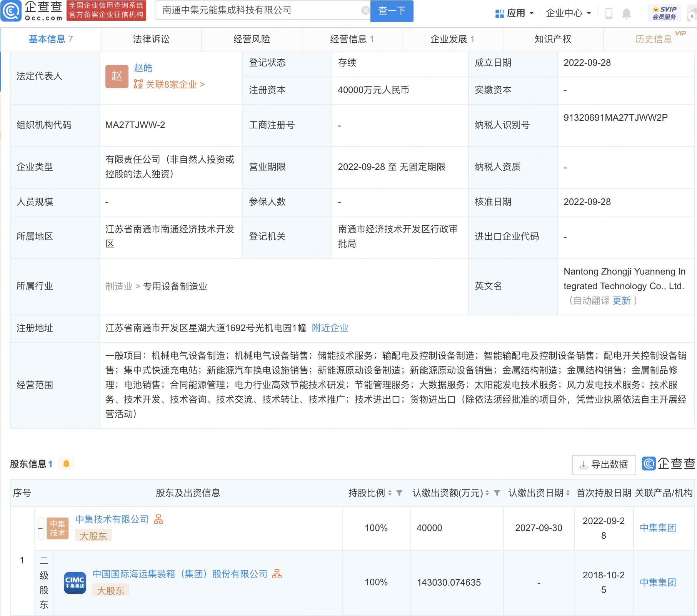The image size is (697, 616).
Task: Collapse the 中集技术 shareholder row
Action: pos(40,528)
